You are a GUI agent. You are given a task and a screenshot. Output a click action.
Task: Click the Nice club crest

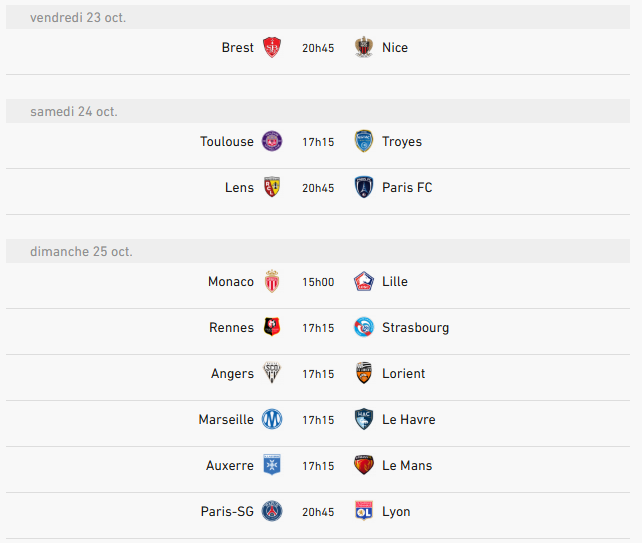(x=364, y=47)
